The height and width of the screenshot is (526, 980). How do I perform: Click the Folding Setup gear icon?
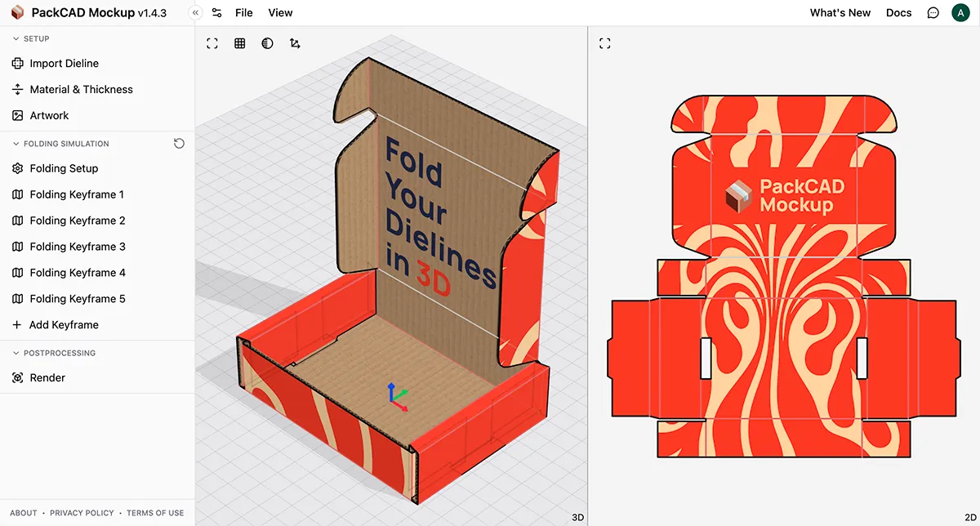(18, 168)
